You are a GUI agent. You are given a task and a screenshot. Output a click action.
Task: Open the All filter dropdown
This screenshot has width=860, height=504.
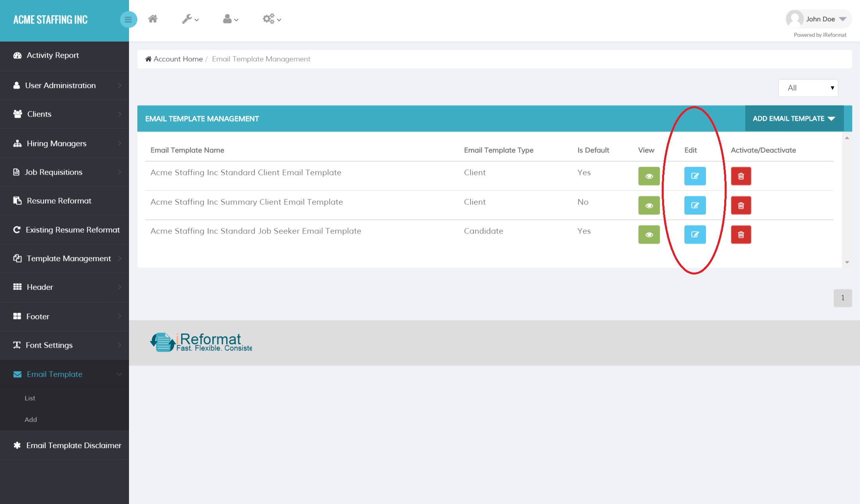pos(808,88)
